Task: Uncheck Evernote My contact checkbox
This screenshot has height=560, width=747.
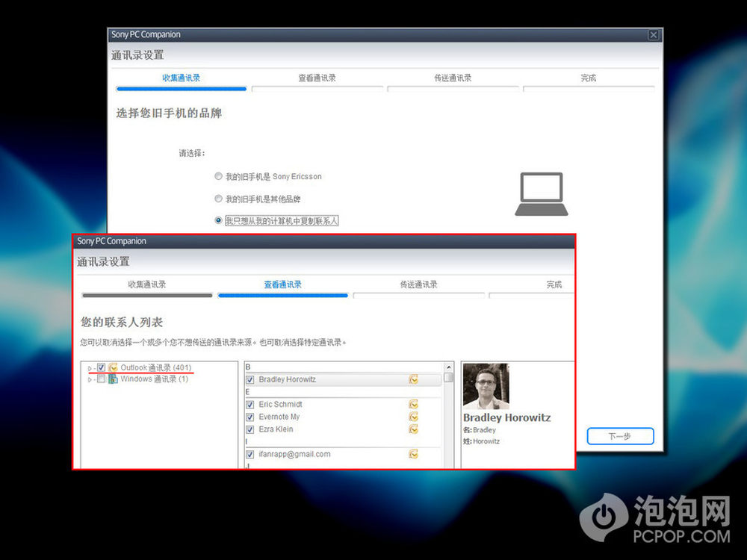Action: click(250, 417)
